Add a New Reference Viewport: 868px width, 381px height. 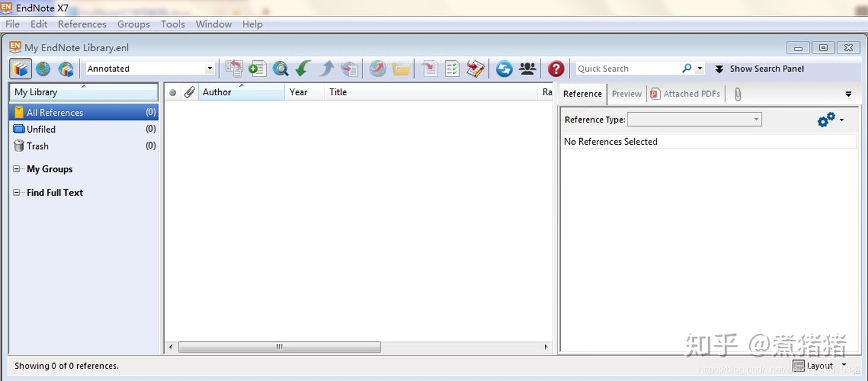tap(257, 69)
